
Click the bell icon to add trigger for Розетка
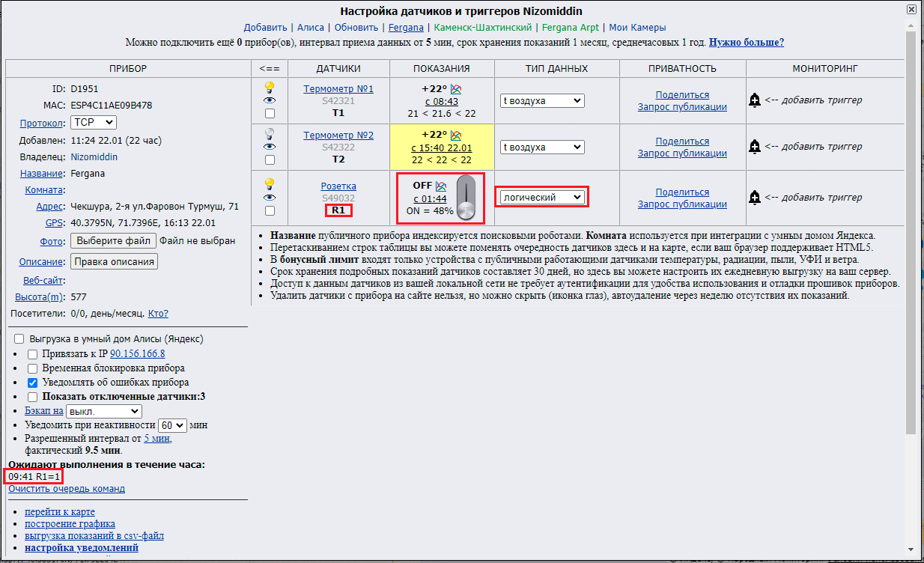755,198
